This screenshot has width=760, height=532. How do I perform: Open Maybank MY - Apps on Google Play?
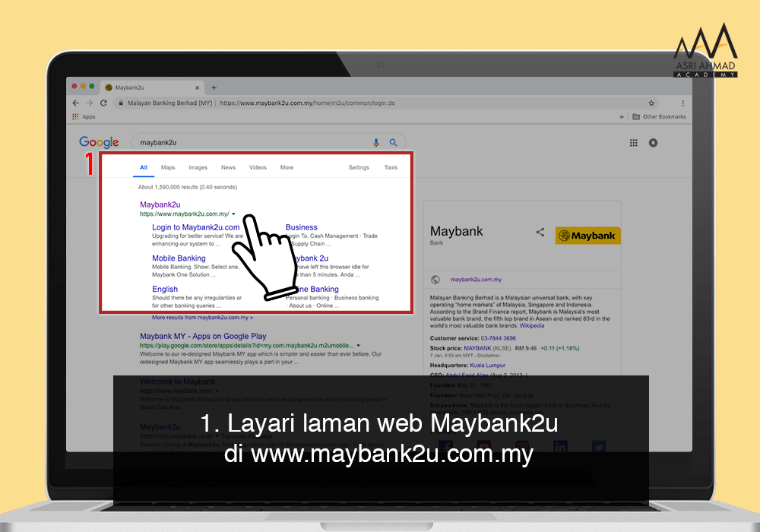[203, 336]
